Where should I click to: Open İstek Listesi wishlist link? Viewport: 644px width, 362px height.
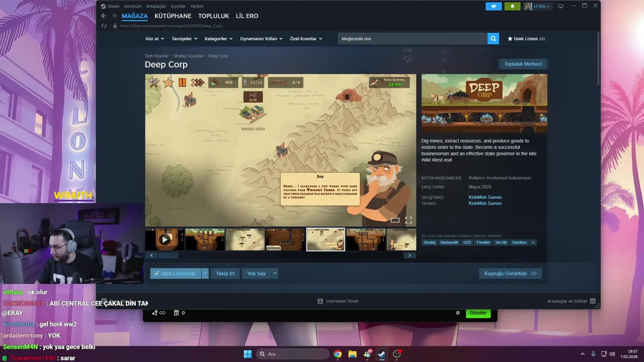coord(526,39)
